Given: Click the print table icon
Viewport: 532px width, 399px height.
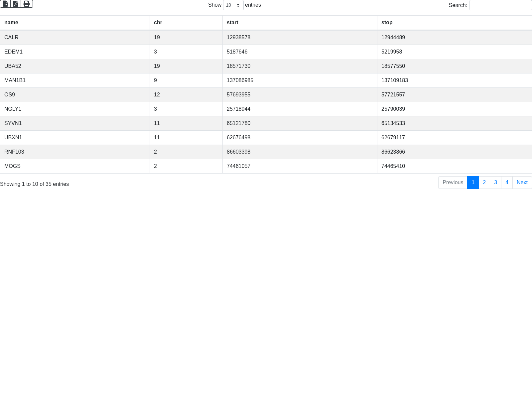Looking at the screenshot, I should [27, 4].
